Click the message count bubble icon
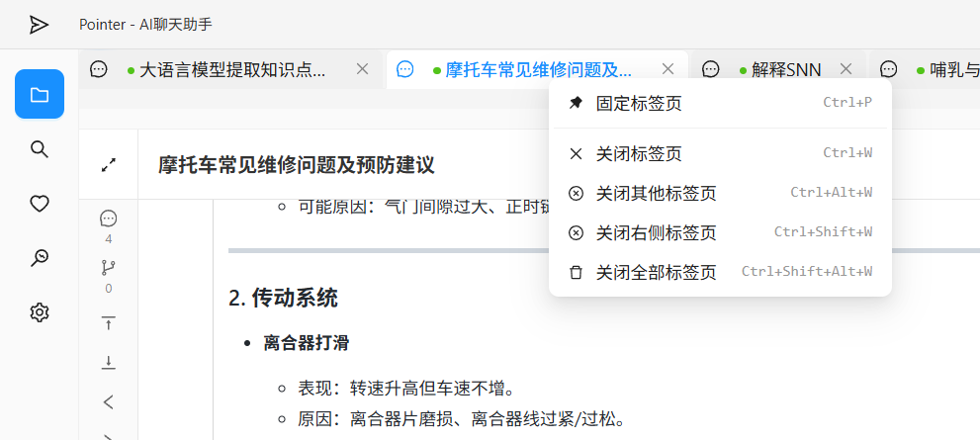Image resolution: width=980 pixels, height=440 pixels. (x=109, y=219)
